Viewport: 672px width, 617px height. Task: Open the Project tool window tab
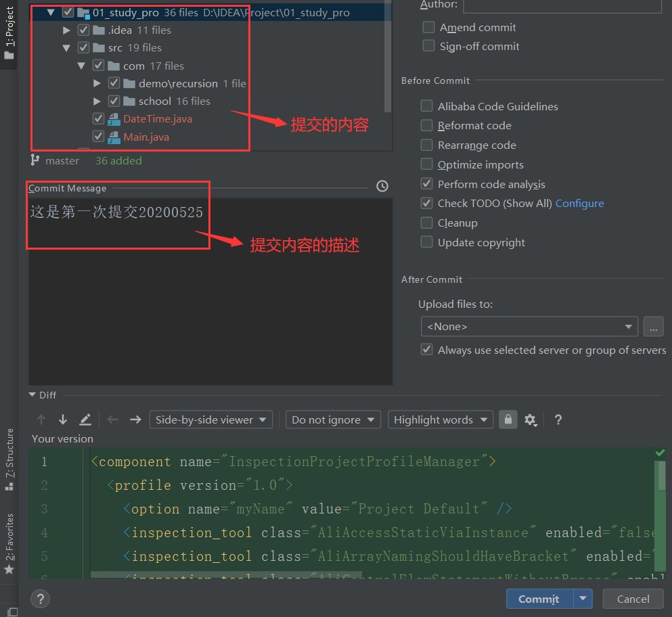[x=9, y=33]
